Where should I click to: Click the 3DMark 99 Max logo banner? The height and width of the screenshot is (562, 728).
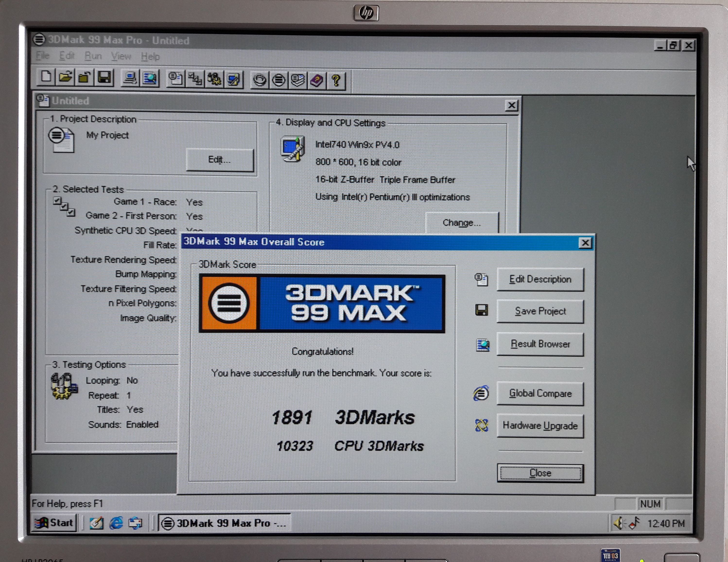pos(322,304)
